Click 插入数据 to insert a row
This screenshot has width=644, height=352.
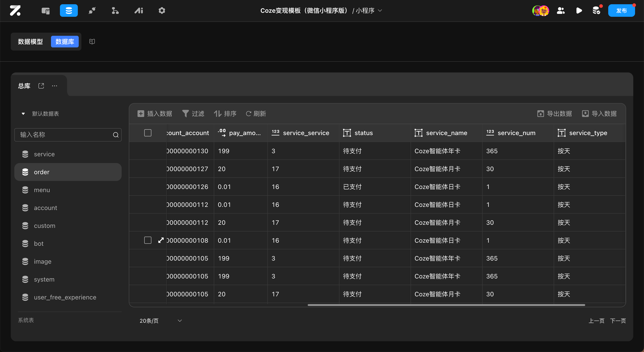coord(155,114)
